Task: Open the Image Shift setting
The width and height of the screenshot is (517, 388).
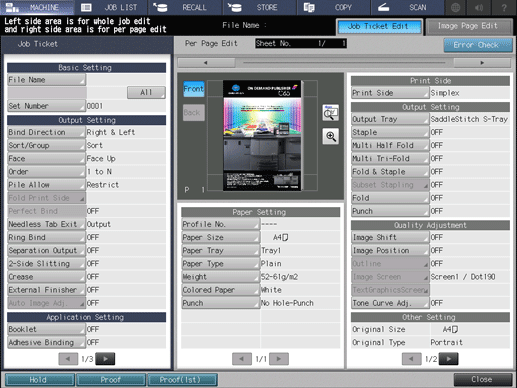Action: point(390,238)
